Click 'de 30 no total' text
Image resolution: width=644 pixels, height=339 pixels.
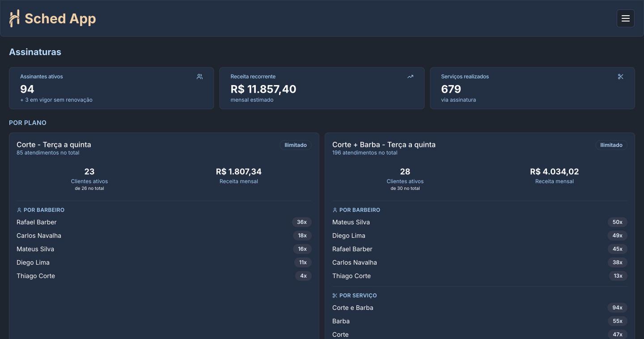click(x=405, y=189)
